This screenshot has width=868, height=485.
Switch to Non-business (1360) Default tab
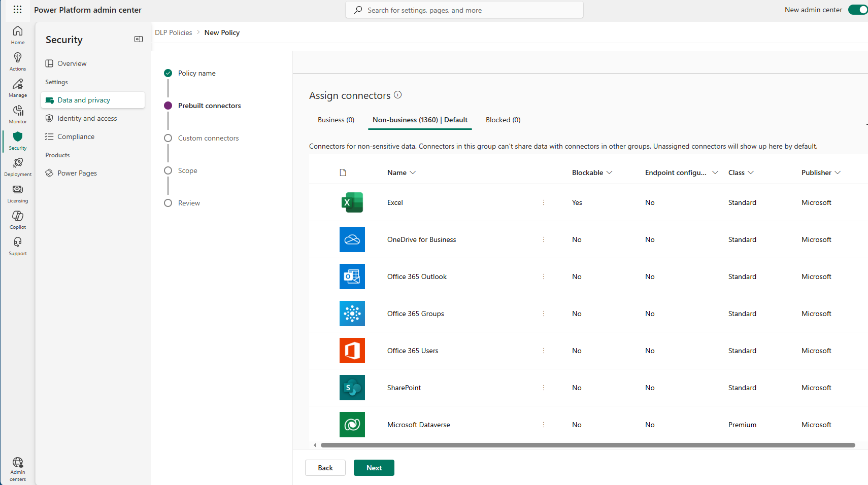(420, 120)
